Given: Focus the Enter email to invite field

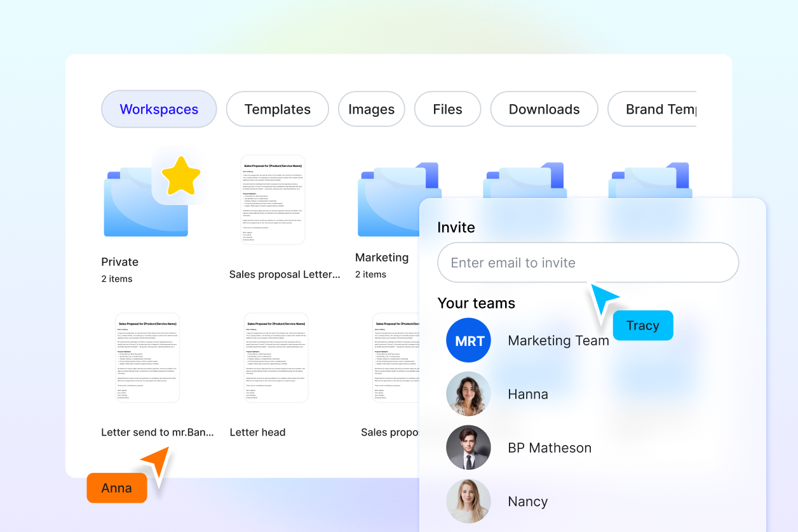Looking at the screenshot, I should 588,263.
